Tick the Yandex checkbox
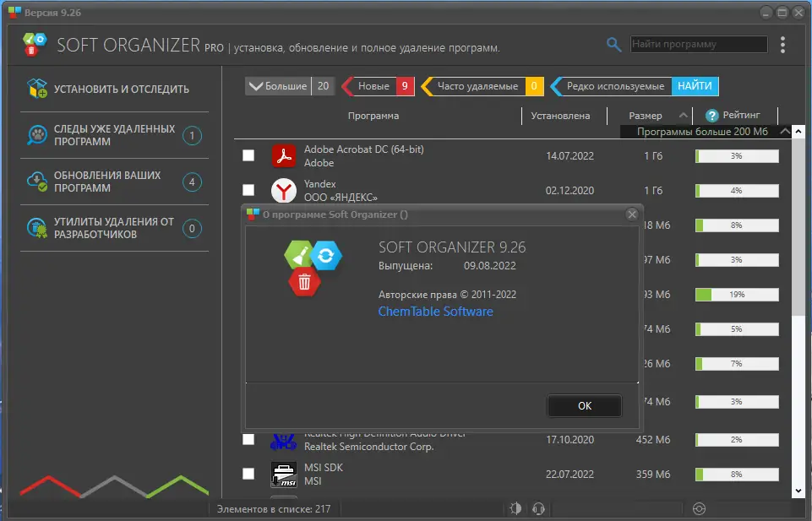The width and height of the screenshot is (812, 521). [248, 190]
